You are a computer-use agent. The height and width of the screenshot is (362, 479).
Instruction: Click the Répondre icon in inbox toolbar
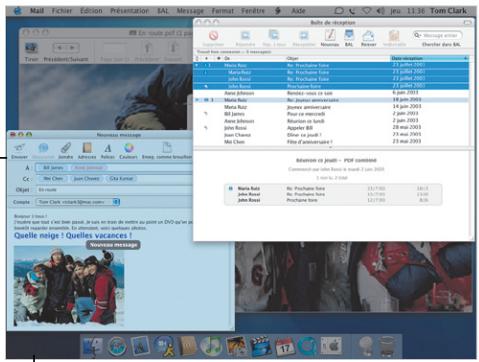coord(245,35)
